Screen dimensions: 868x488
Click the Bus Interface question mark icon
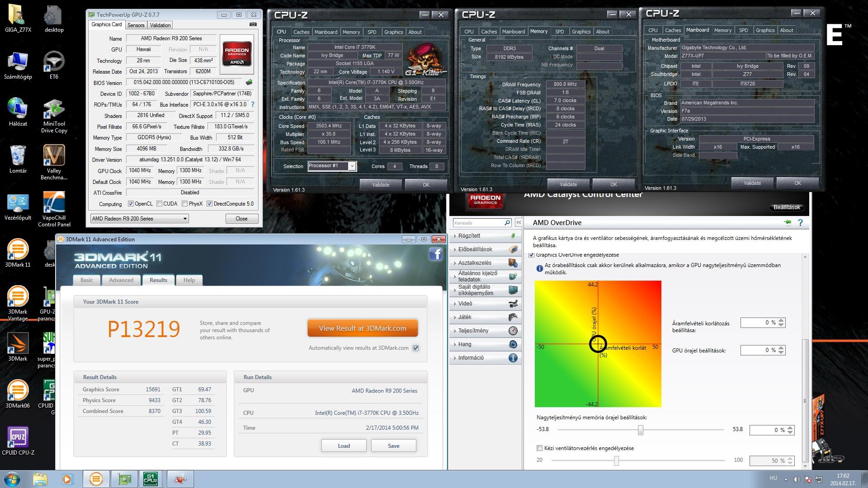pos(253,104)
